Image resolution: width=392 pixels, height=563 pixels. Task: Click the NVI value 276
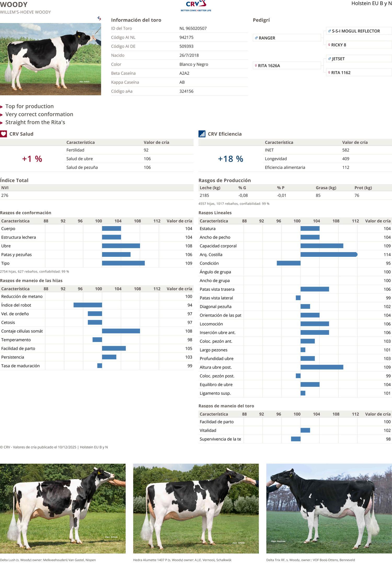(5, 195)
